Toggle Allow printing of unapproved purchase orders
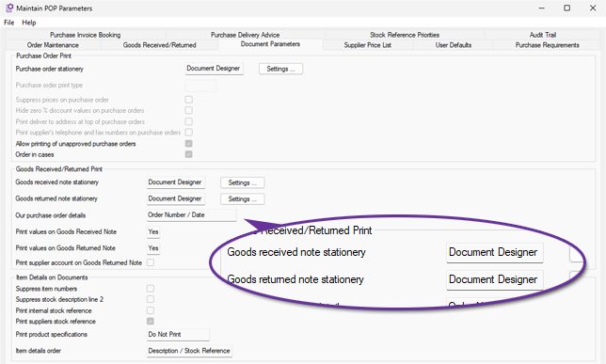The height and width of the screenshot is (364, 606). 188,144
